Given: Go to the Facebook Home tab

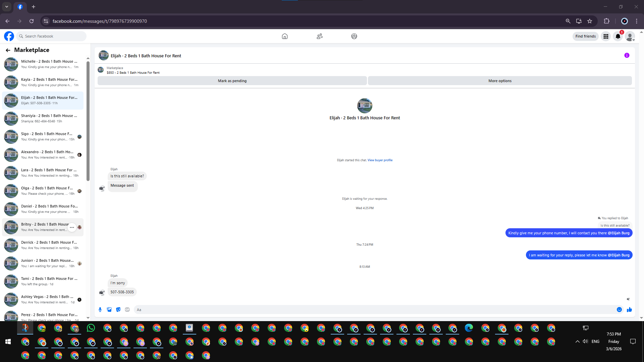Looking at the screenshot, I should pos(284,37).
